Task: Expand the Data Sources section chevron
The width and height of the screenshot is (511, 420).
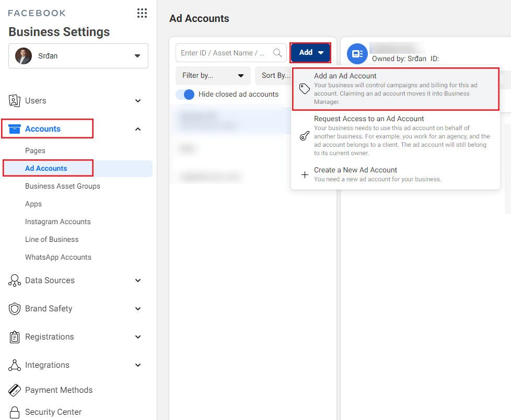Action: point(138,281)
